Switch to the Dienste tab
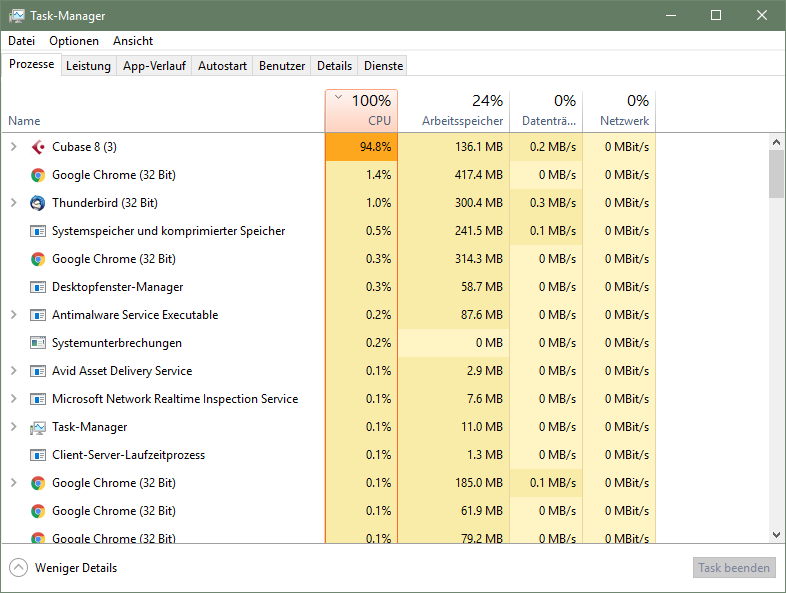 [383, 66]
